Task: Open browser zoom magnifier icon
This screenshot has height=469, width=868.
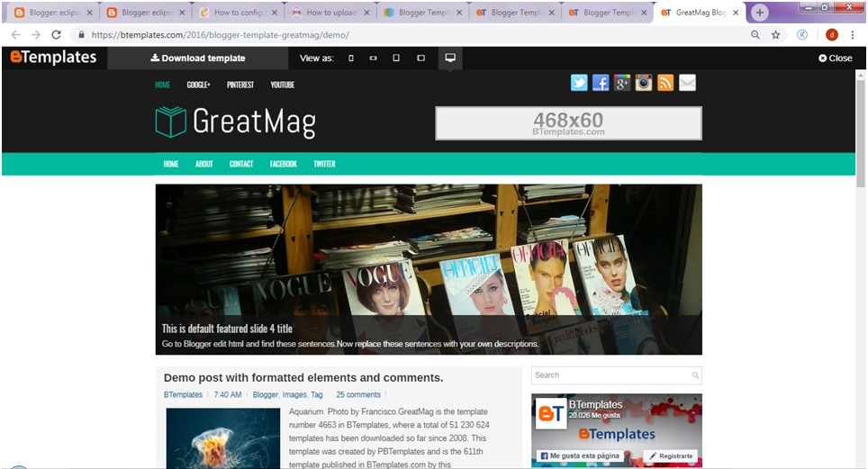Action: coord(755,35)
